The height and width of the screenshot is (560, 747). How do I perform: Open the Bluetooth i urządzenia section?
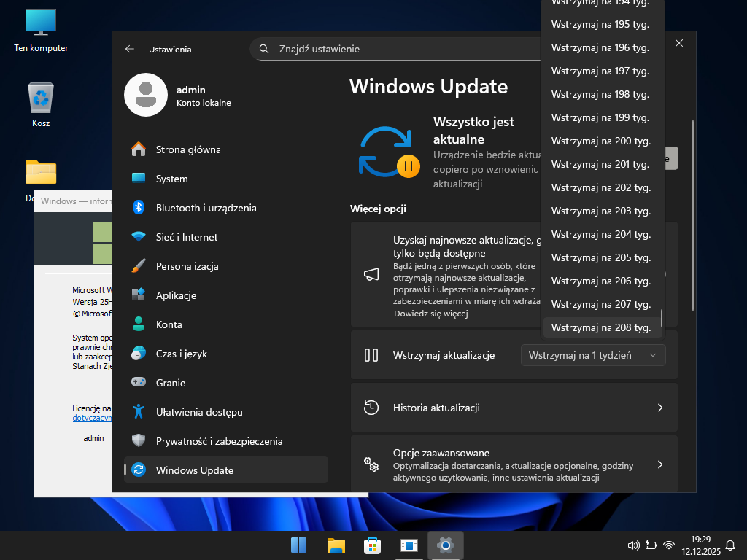pos(206,208)
